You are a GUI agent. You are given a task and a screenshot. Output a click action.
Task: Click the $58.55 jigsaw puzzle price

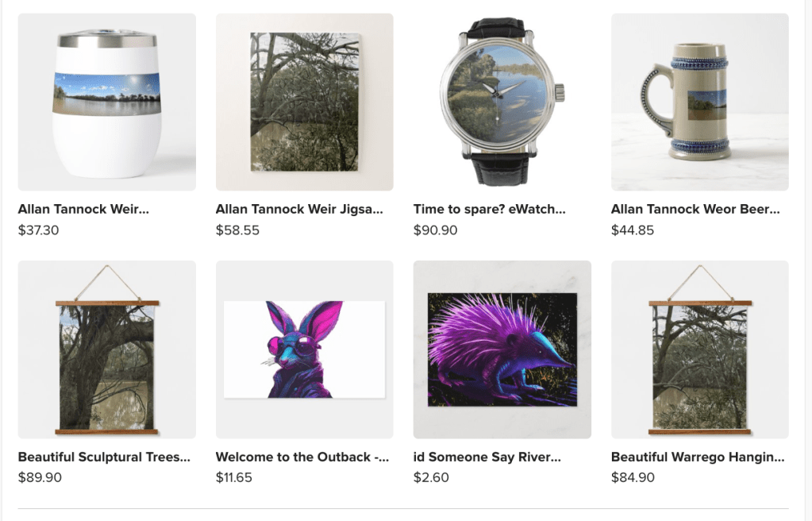[237, 230]
